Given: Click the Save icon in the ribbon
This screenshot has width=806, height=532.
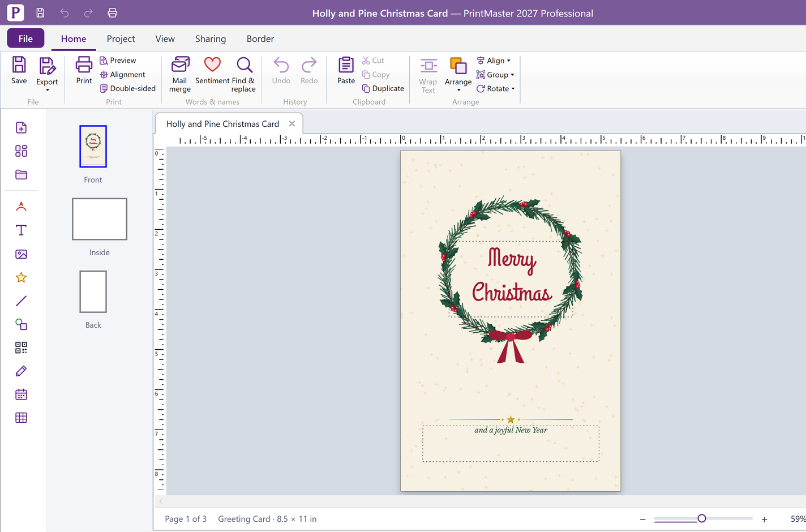Looking at the screenshot, I should tap(19, 71).
